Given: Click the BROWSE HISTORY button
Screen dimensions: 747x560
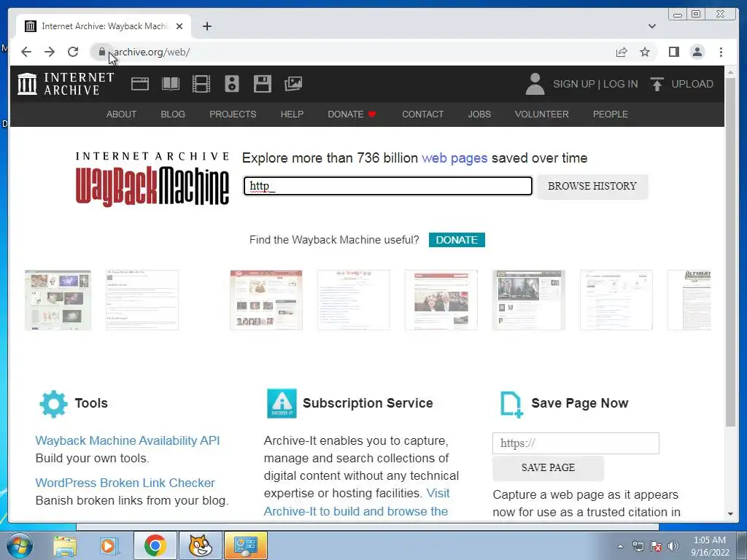Looking at the screenshot, I should [x=592, y=186].
